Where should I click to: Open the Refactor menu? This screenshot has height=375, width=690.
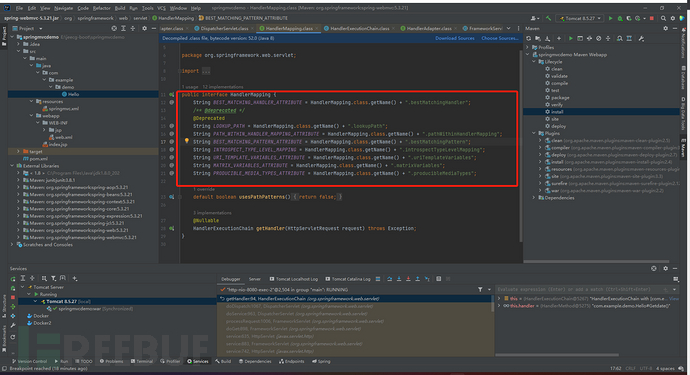coord(102,8)
